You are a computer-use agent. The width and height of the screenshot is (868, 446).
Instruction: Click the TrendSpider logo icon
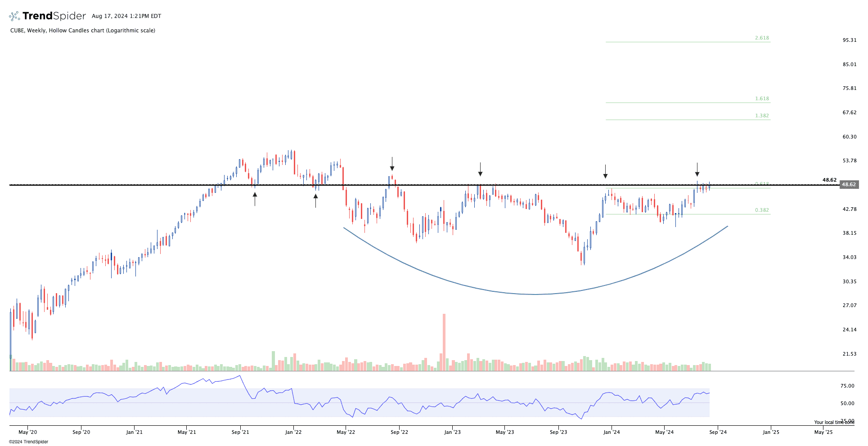pos(14,16)
